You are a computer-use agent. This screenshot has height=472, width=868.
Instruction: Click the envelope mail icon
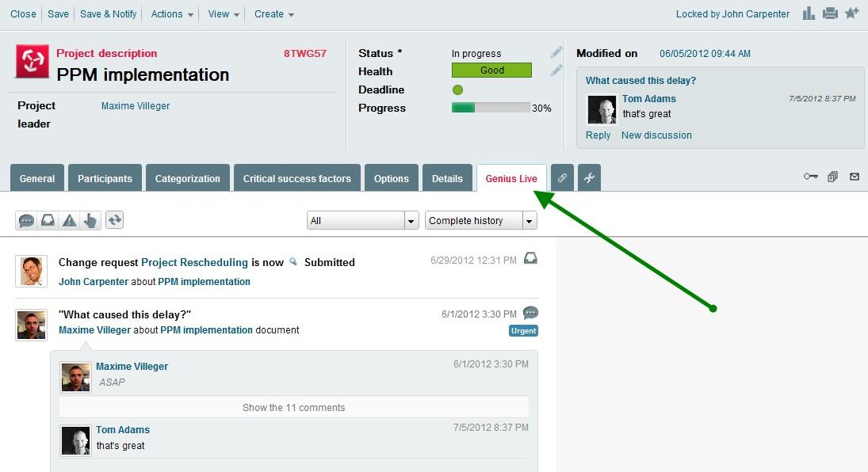pos(855,177)
